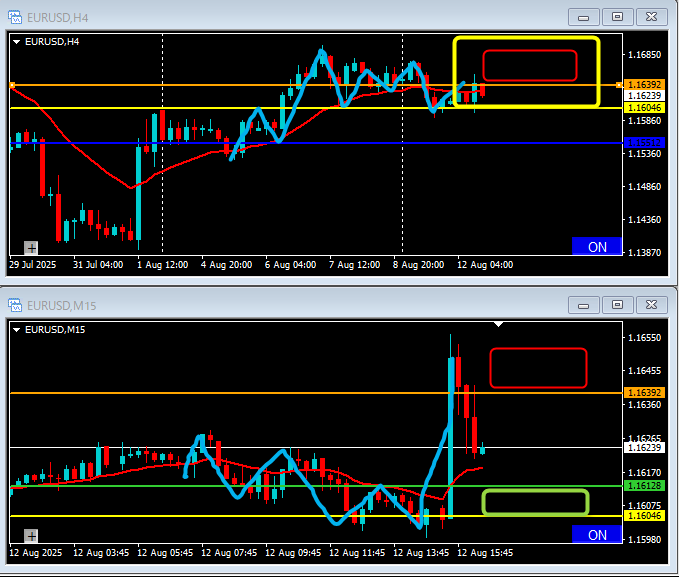The width and height of the screenshot is (679, 577).
Task: Expand the EURUSD,H4 chart dropdown triangle
Action: coord(16,42)
